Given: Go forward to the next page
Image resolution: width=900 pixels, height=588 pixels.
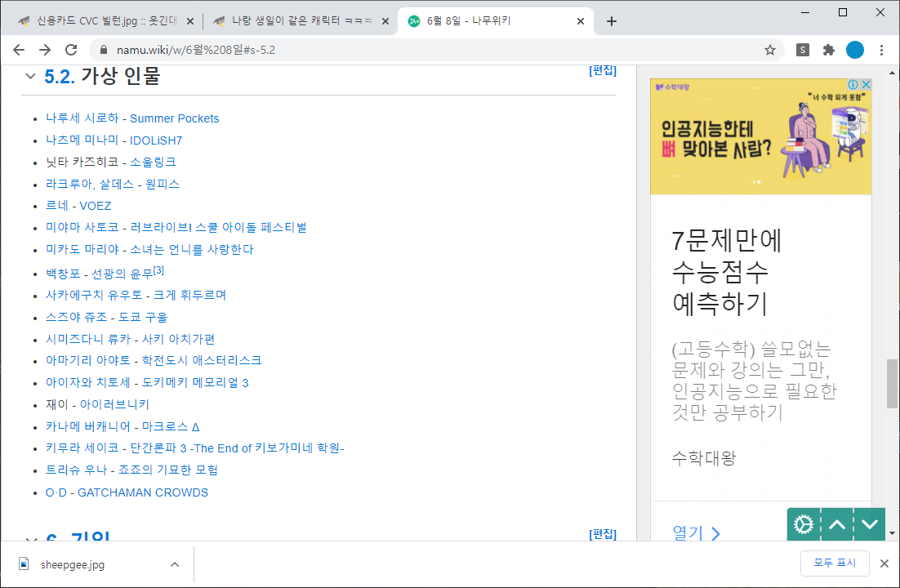Looking at the screenshot, I should (x=45, y=50).
